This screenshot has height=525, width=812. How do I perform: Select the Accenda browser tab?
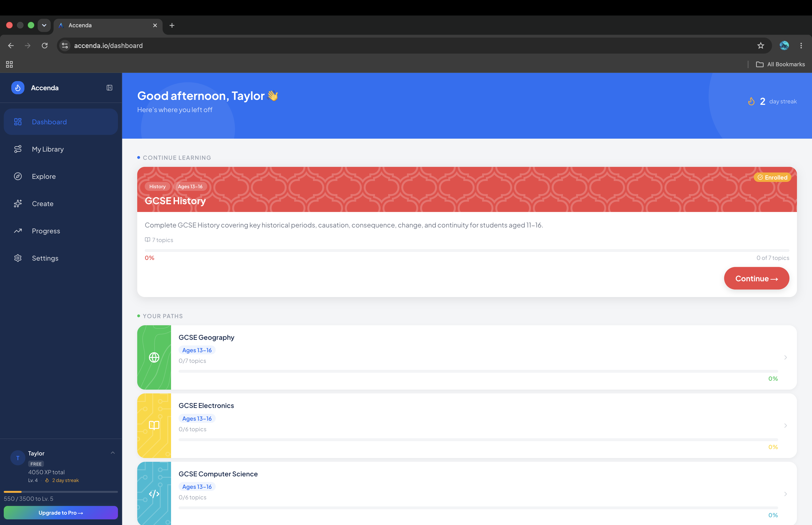108,25
